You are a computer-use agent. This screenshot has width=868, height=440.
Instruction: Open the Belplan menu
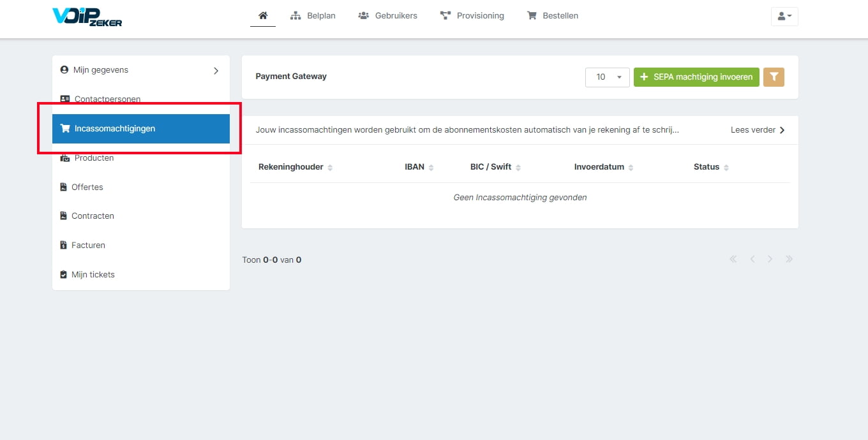(313, 15)
